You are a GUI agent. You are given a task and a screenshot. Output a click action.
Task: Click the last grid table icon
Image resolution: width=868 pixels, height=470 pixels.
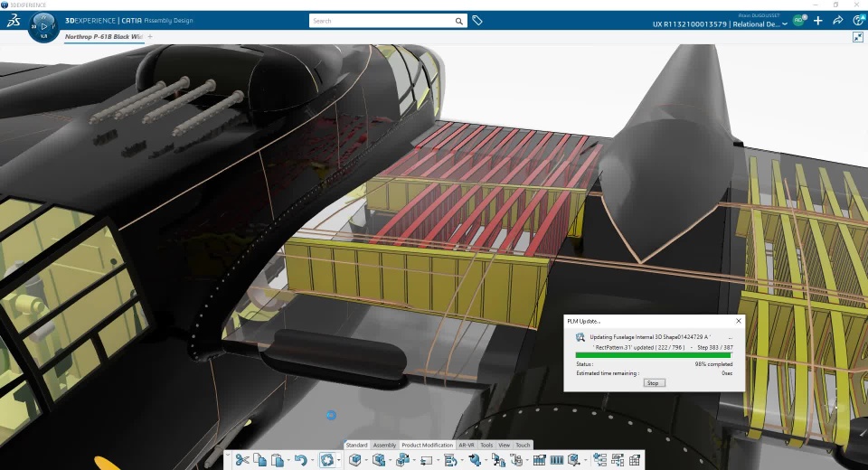coord(635,460)
